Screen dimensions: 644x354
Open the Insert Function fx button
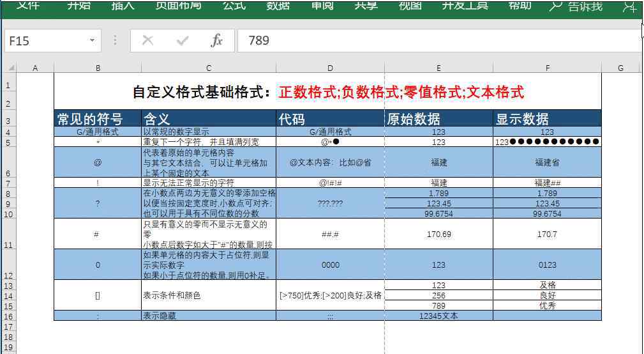[x=216, y=40]
